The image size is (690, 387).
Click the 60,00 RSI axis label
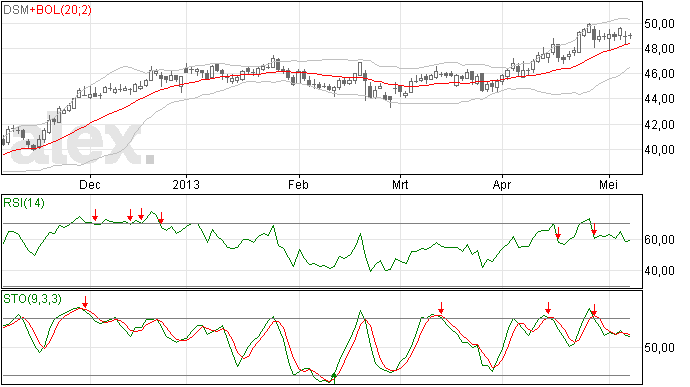pyautogui.click(x=659, y=240)
